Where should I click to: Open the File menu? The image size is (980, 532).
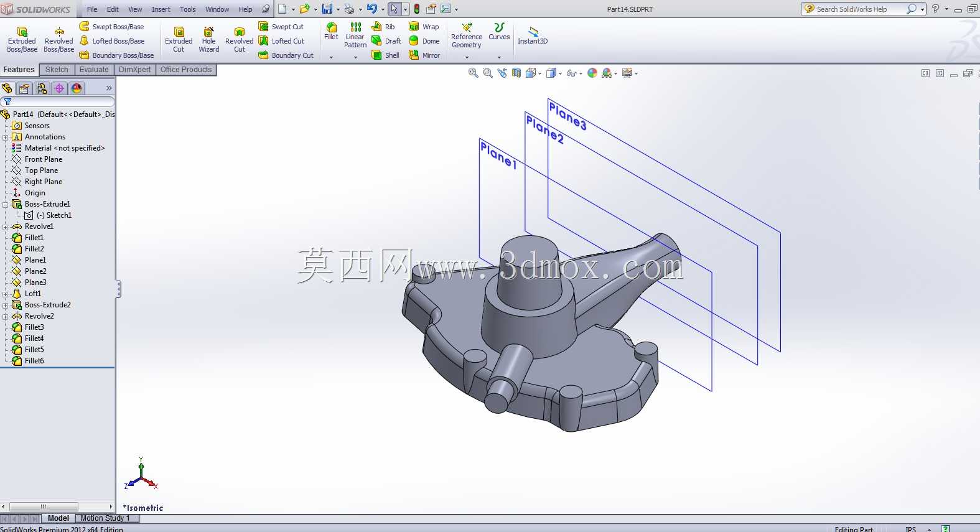92,9
